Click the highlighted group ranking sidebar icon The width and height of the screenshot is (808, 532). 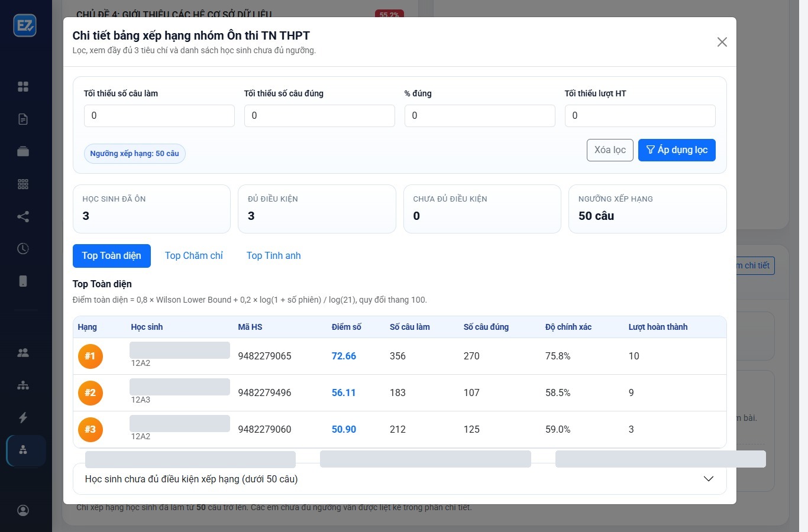coord(25,450)
